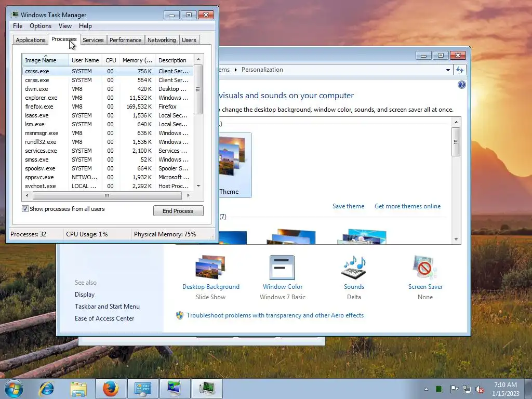Click the Save theme link

coord(348,206)
